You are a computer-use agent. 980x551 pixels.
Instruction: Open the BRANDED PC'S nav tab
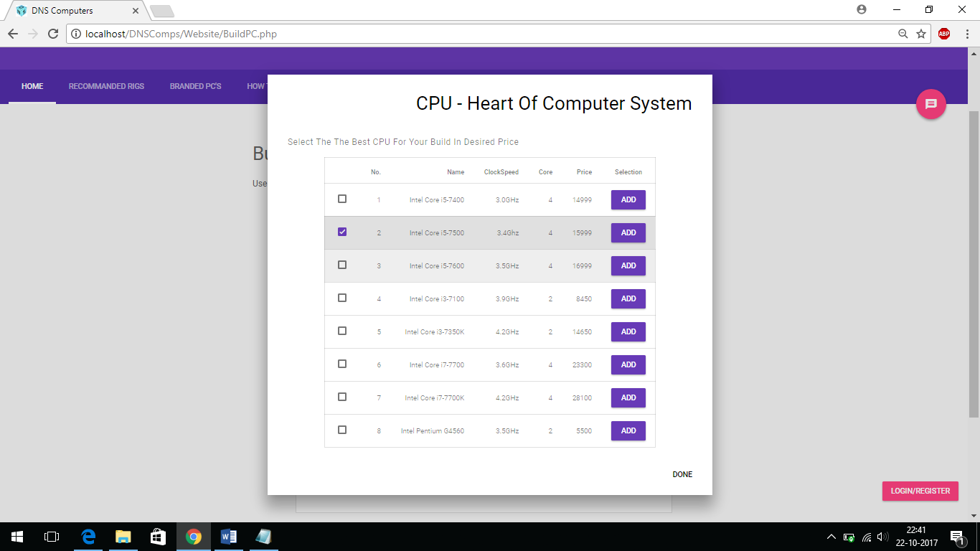click(195, 86)
